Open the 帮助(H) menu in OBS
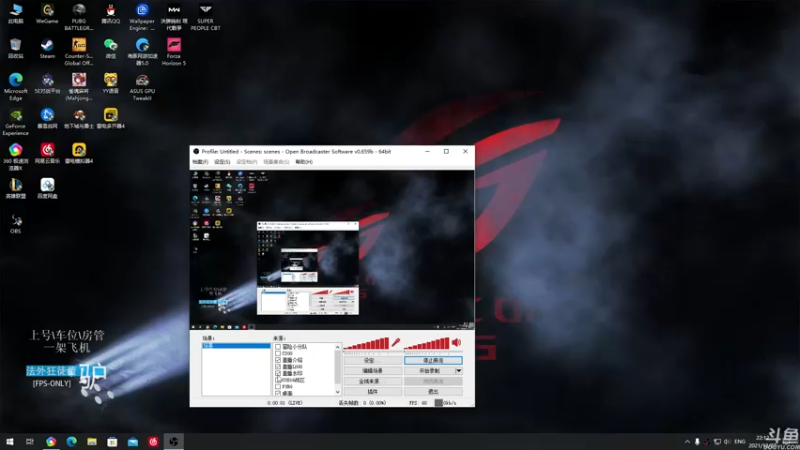The height and width of the screenshot is (450, 800). (304, 162)
